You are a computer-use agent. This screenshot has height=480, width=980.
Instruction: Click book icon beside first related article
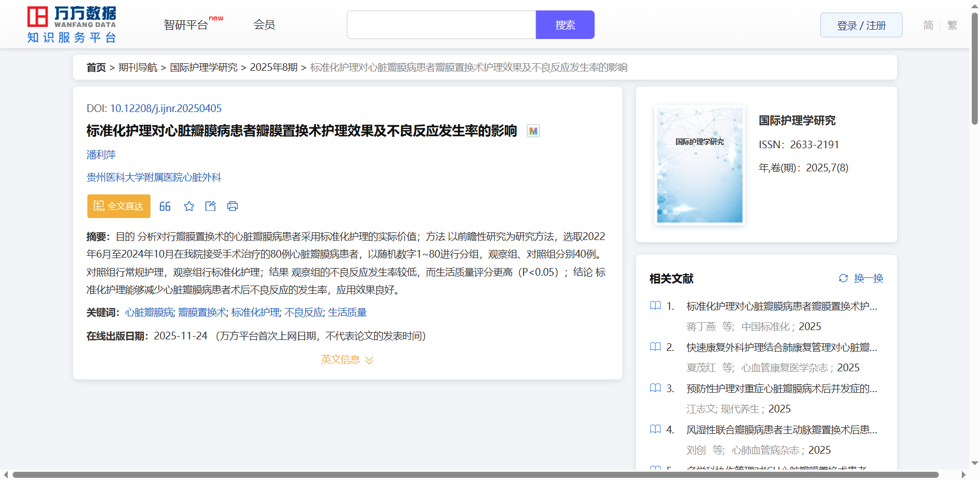(x=655, y=306)
